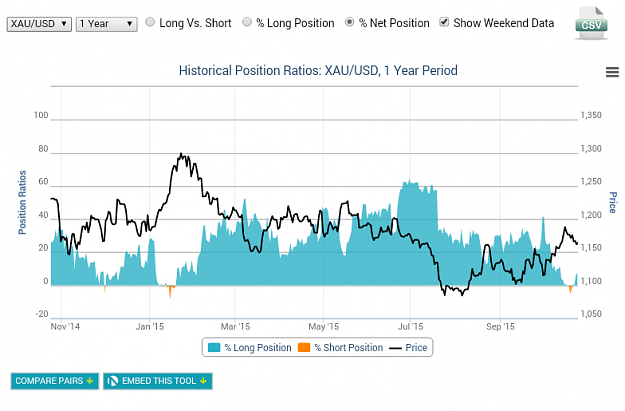Click the orange % Short Position legend swatch
Screen dimensions: 625x411
[304, 348]
